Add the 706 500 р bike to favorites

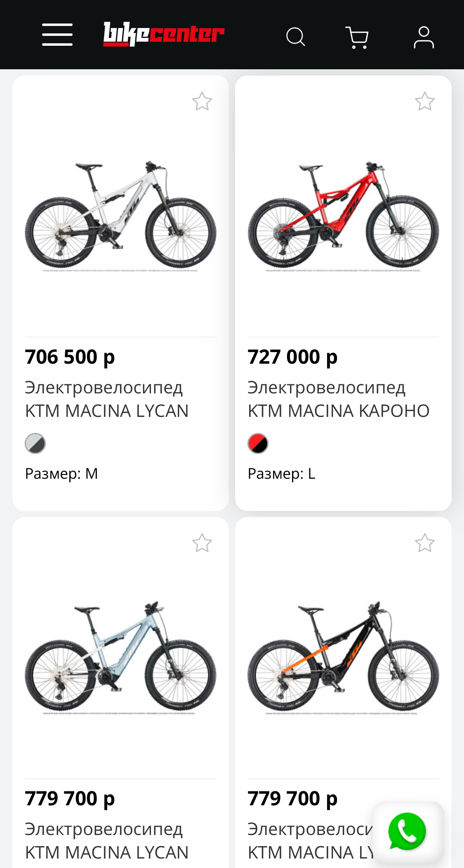tap(202, 101)
